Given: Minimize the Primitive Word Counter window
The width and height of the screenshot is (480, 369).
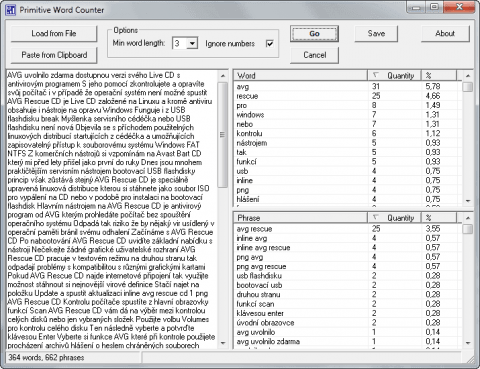Looking at the screenshot, I should click(415, 7).
